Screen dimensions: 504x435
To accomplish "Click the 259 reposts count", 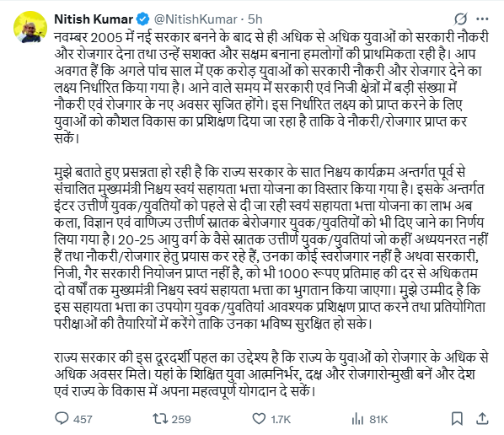I will (181, 419).
